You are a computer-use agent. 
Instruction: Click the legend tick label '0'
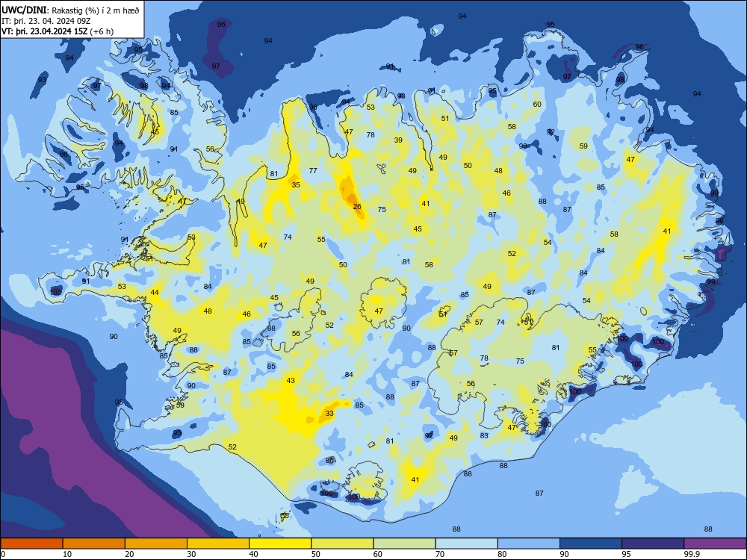[3, 554]
